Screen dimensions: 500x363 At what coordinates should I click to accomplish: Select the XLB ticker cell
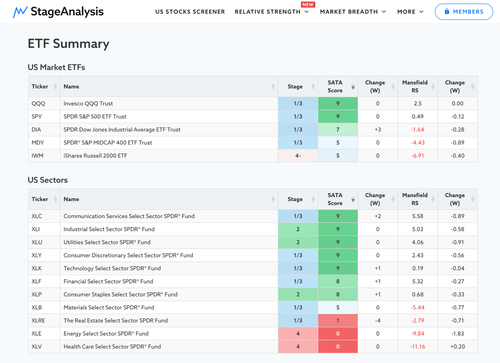[x=44, y=307]
